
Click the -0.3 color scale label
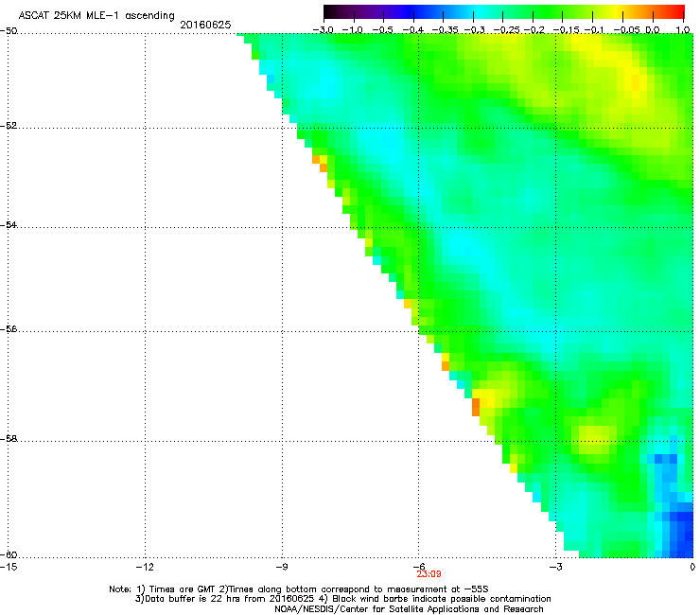click(x=475, y=30)
